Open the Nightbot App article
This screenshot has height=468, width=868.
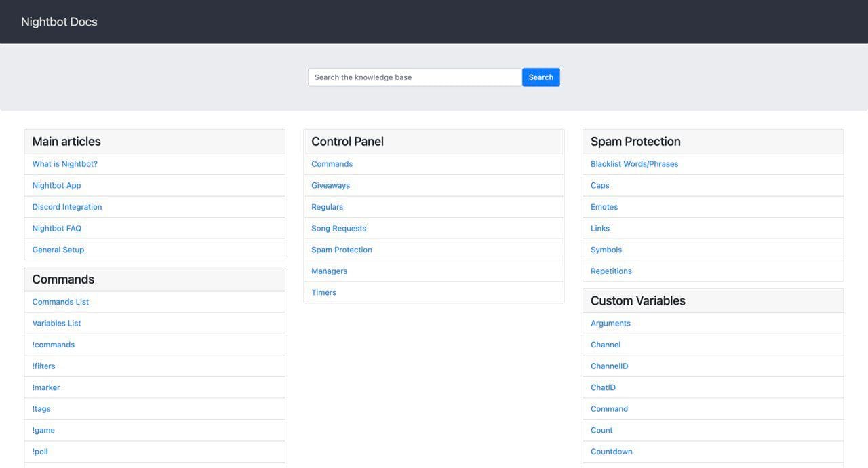point(56,186)
